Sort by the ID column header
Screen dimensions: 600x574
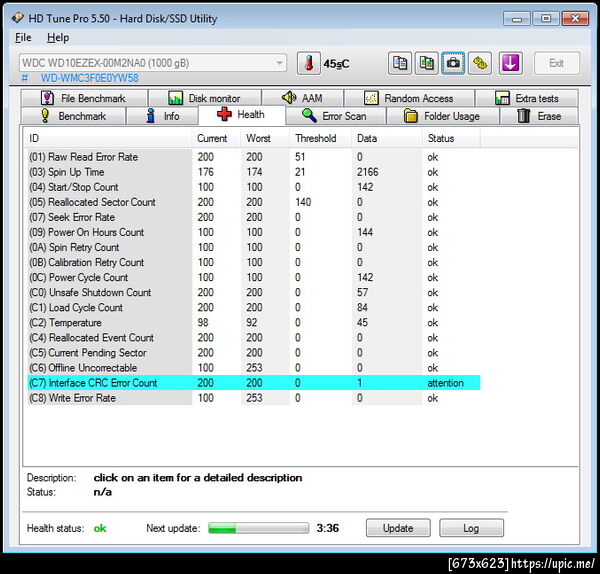click(107, 138)
